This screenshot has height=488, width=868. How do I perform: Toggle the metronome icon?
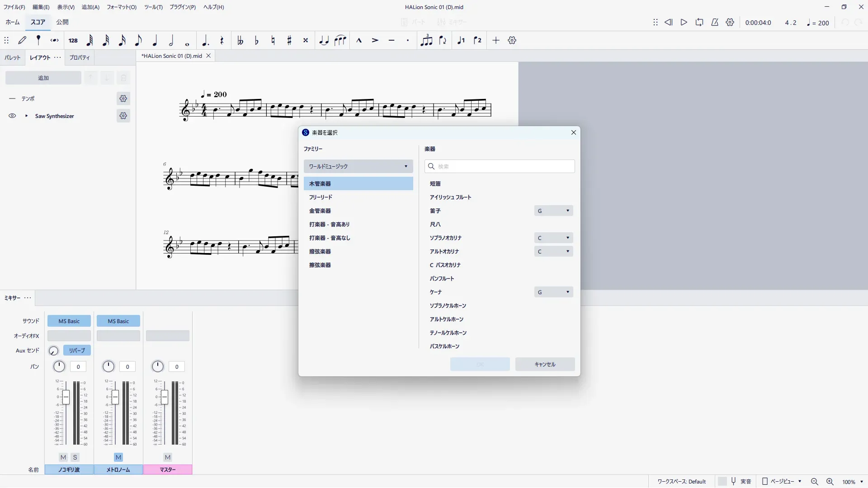715,22
